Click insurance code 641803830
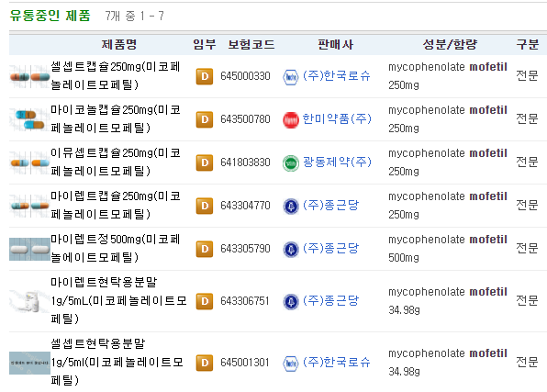Screen dimensions: 547x392 point(245,162)
